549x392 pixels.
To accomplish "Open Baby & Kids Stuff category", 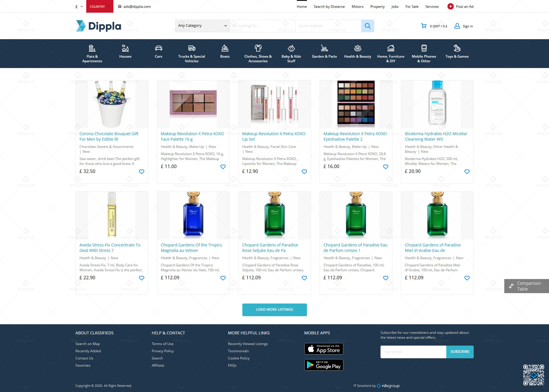I will coord(291,54).
